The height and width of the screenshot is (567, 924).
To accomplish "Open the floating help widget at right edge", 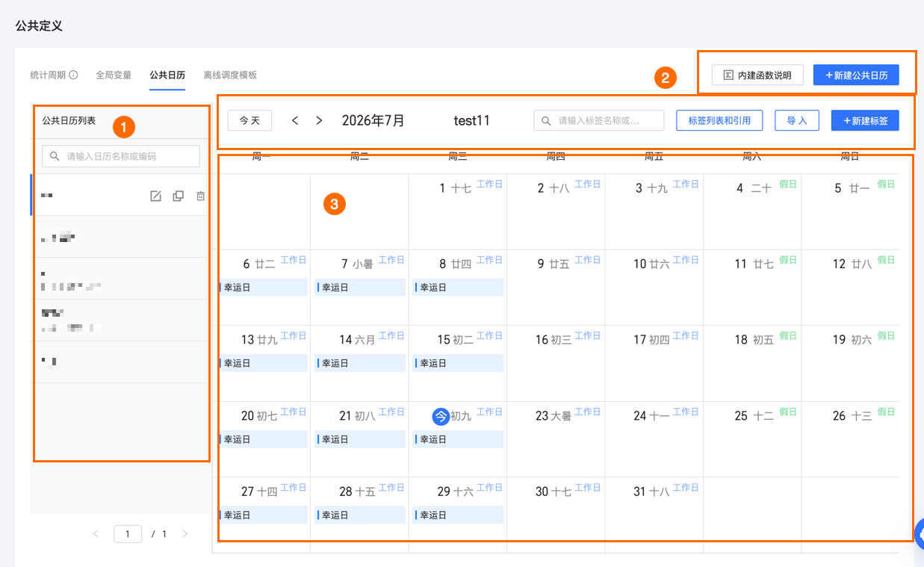I will click(x=920, y=533).
